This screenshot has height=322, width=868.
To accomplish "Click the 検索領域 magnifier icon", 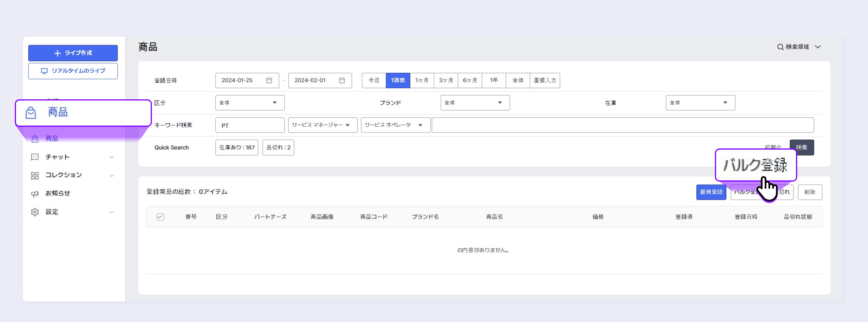I will [x=780, y=47].
